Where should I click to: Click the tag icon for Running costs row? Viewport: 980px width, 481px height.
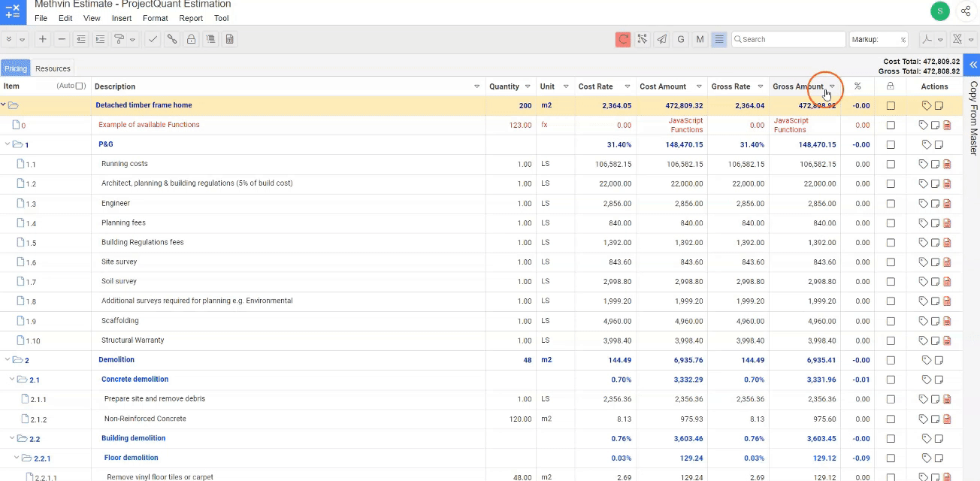[924, 165]
